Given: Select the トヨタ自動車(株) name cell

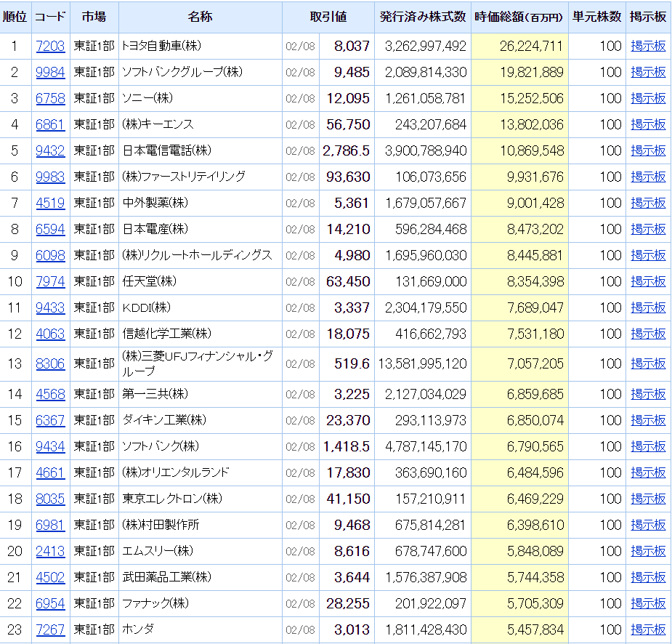Looking at the screenshot, I should (200, 46).
